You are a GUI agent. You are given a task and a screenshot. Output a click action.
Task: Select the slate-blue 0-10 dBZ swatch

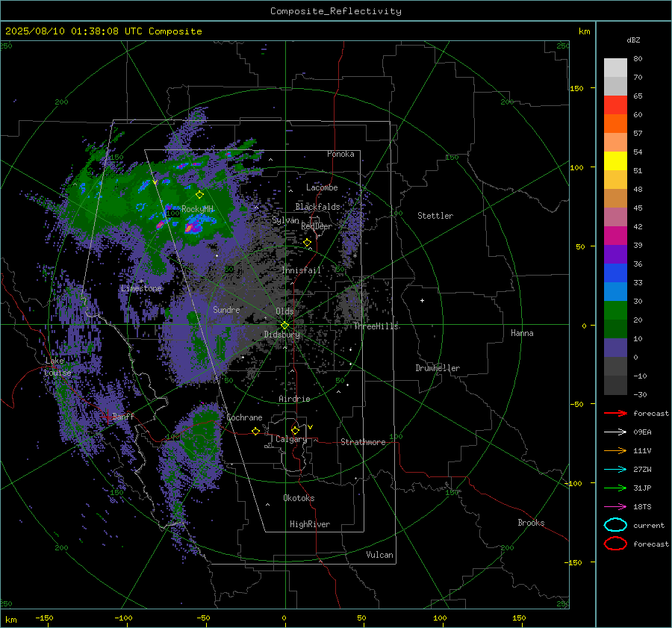pos(615,348)
